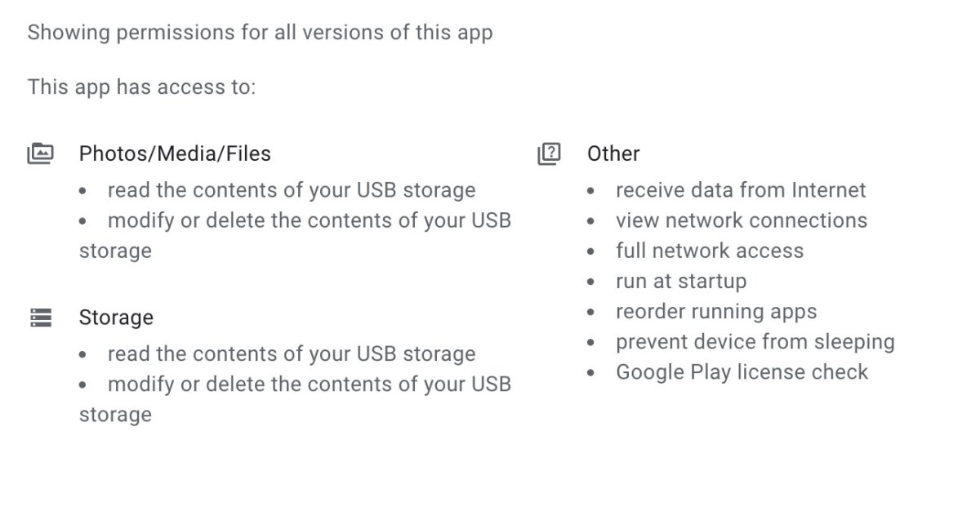Click the Other question-mark icon
Viewport: 980px width, 511px height.
[549, 153]
